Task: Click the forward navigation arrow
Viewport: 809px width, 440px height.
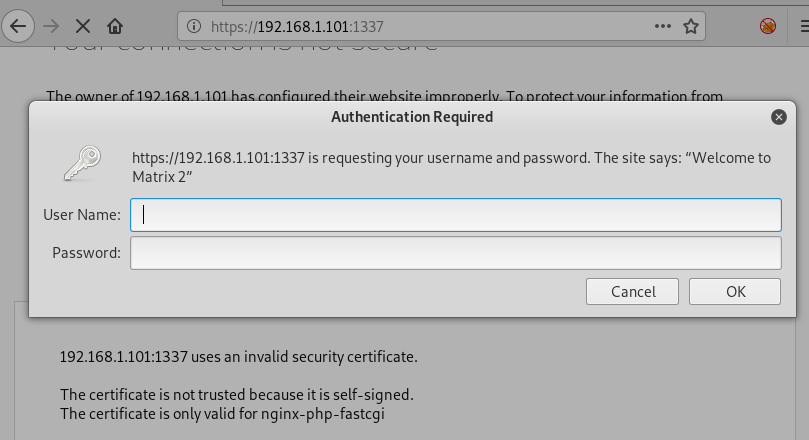Action: pyautogui.click(x=51, y=25)
